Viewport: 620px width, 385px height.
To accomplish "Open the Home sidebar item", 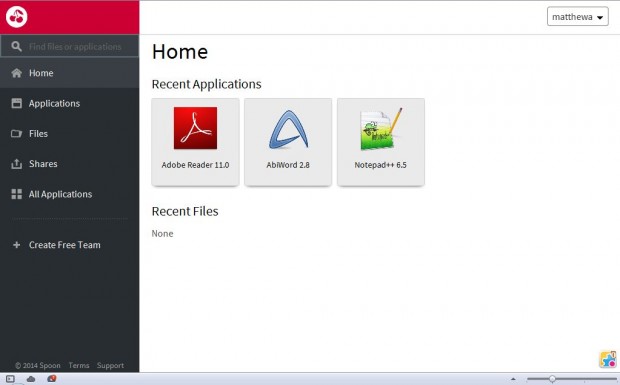I will pyautogui.click(x=70, y=73).
